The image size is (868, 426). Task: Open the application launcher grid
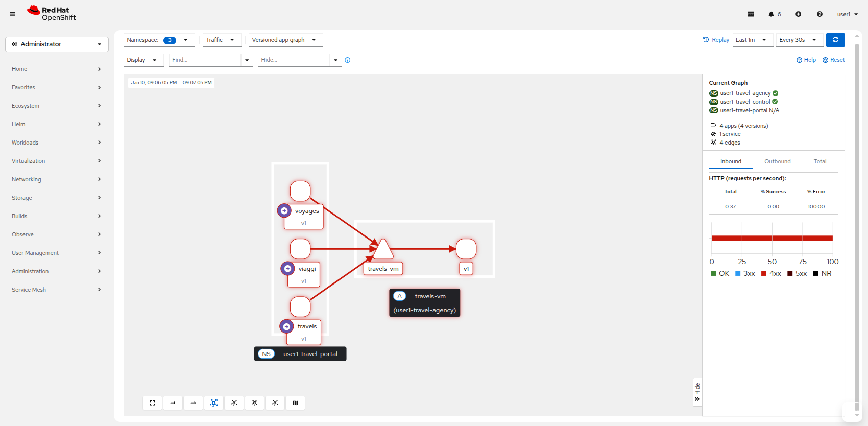[751, 14]
